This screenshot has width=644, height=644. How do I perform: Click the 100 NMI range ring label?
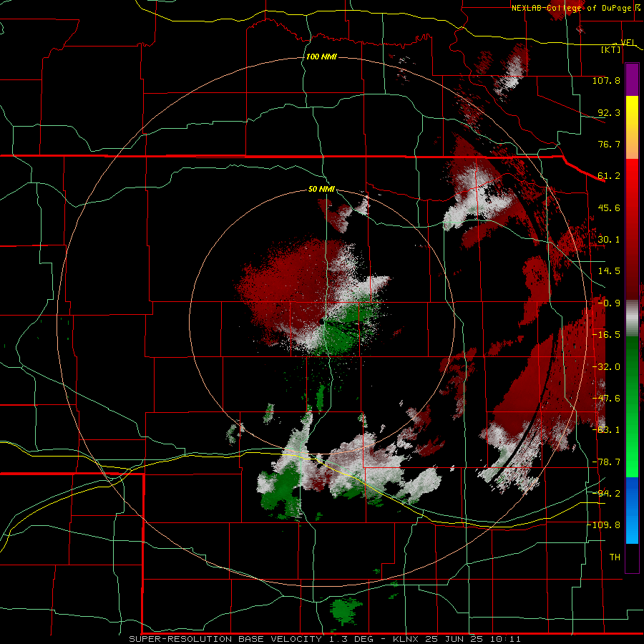321,57
